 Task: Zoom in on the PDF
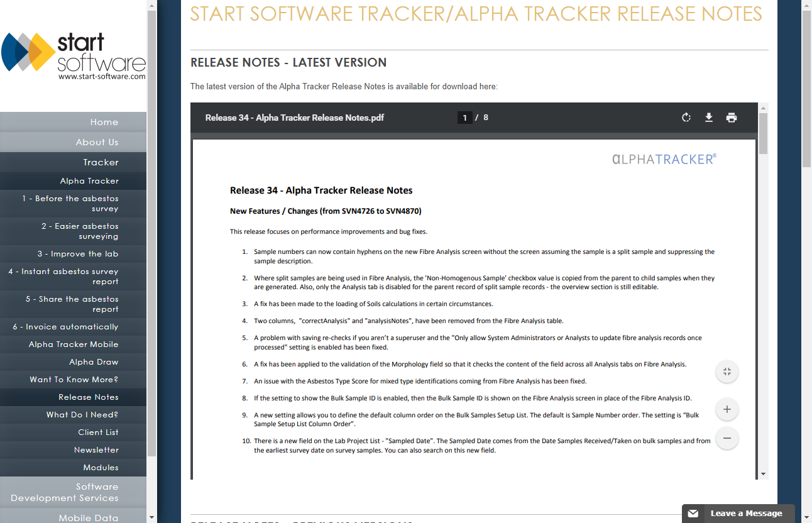coord(727,409)
